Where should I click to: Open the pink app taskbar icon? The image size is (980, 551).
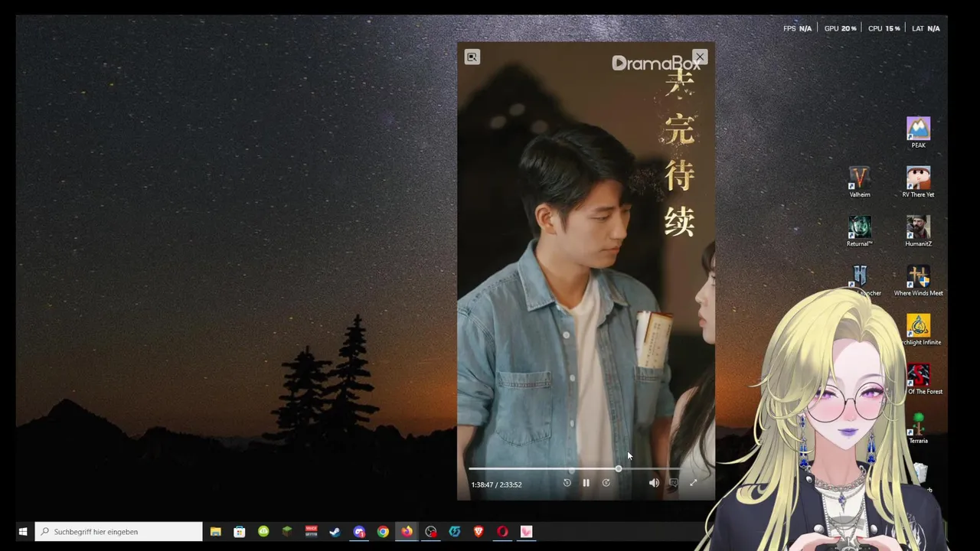[x=527, y=531]
